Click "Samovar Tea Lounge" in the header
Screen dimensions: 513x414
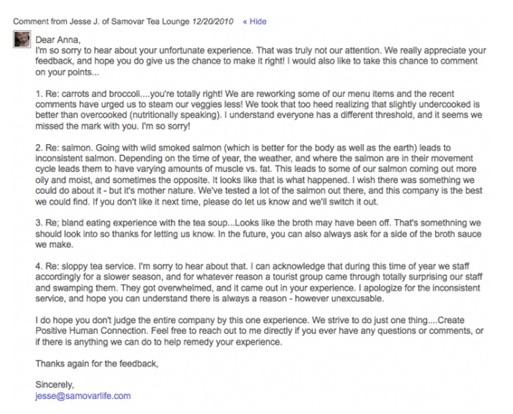tap(150, 22)
